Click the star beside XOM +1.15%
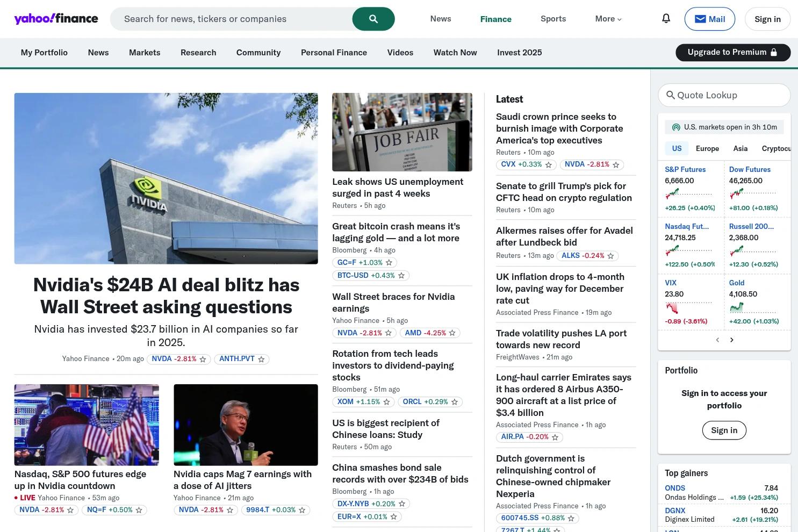The width and height of the screenshot is (798, 532). 386,402
